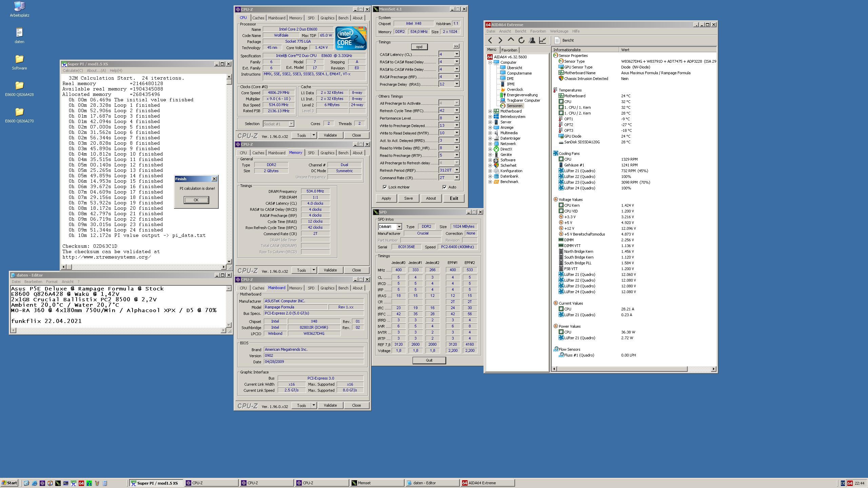
Task: Click AIDA64 tray icon in system tray
Action: pos(850,483)
